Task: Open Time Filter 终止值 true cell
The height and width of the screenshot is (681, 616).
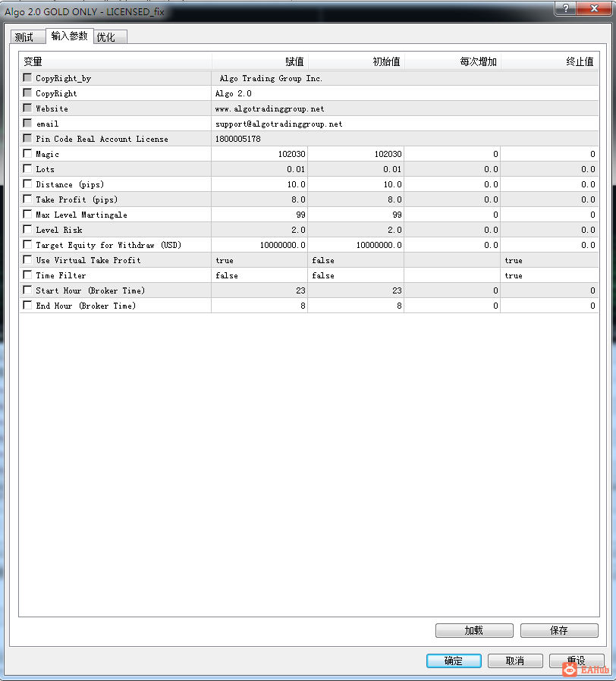Action: click(x=549, y=275)
